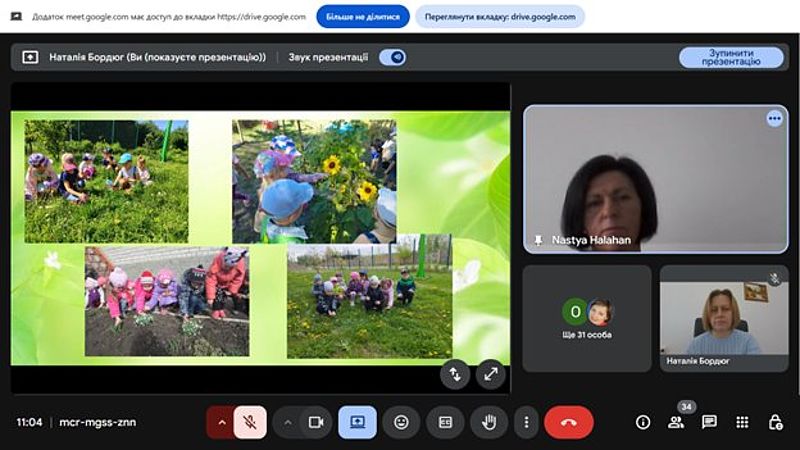Open the three-dot more options menu
800x450 pixels.
point(526,422)
